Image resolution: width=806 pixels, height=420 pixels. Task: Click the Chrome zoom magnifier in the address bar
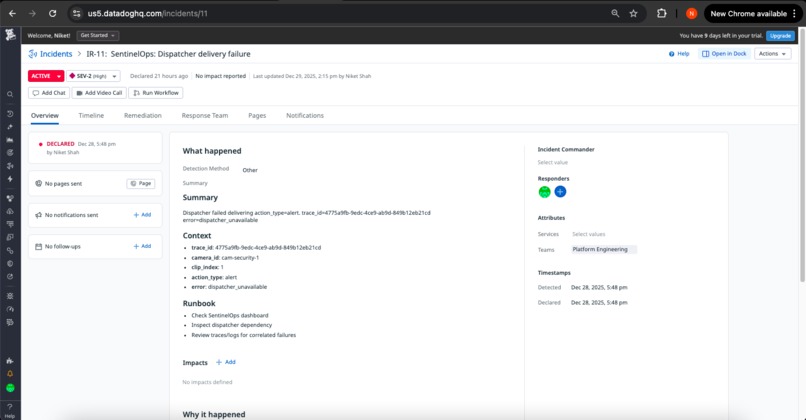pos(615,13)
